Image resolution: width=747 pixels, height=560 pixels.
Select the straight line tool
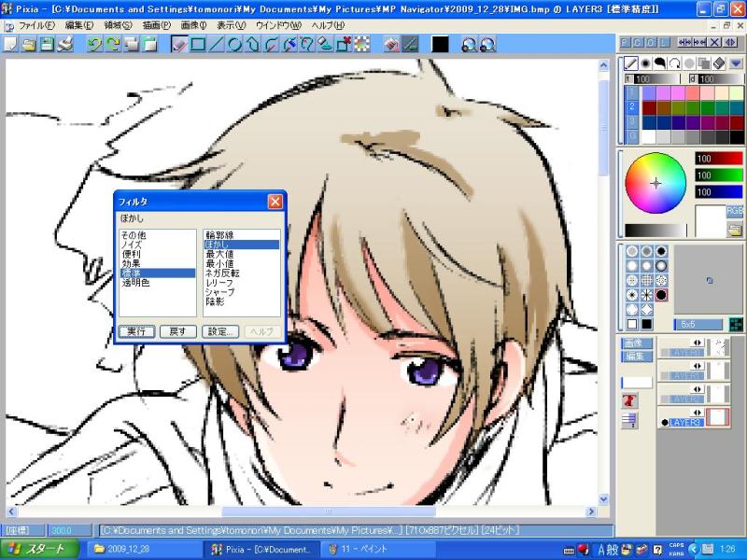click(217, 45)
